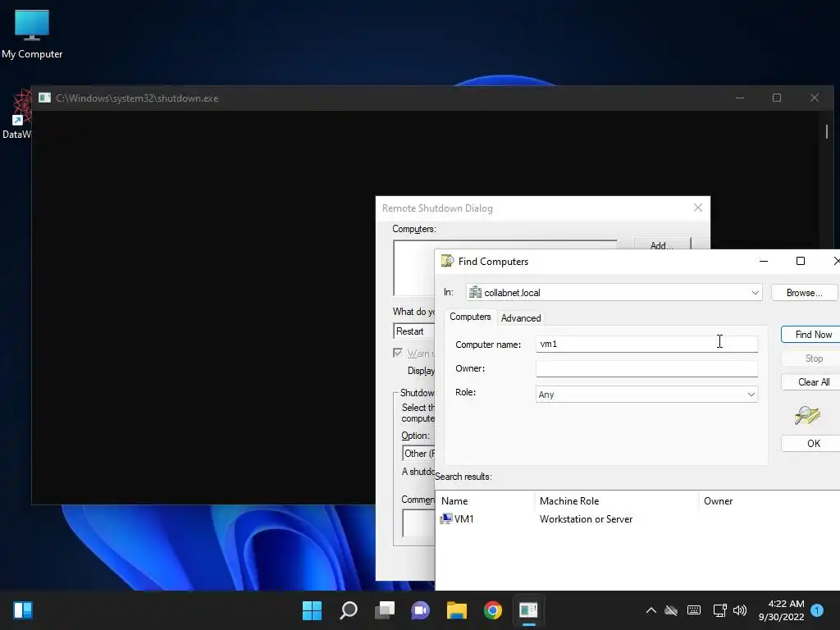Select VM1 in search results
Viewport: 840px width, 630px height.
[464, 518]
